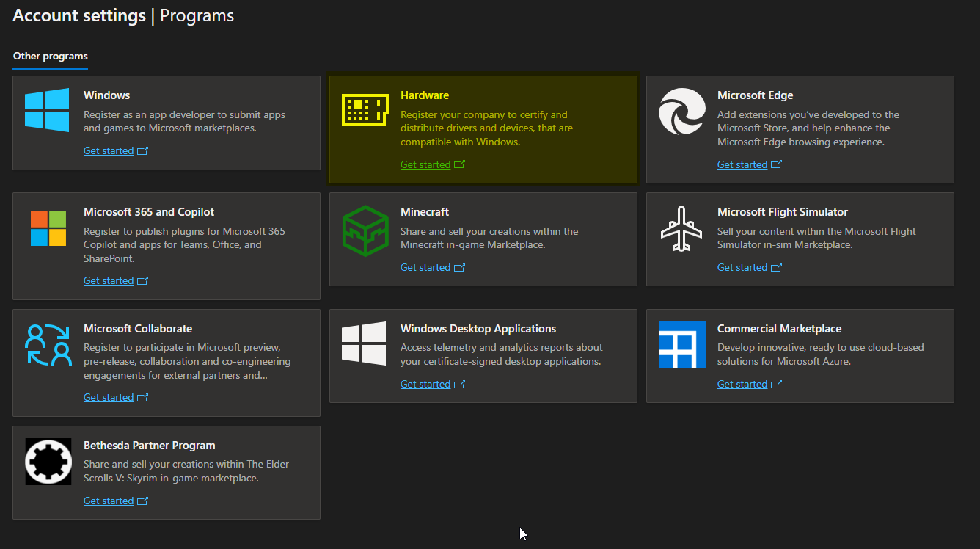
Task: Open Get started link for Hardware
Action: point(425,165)
